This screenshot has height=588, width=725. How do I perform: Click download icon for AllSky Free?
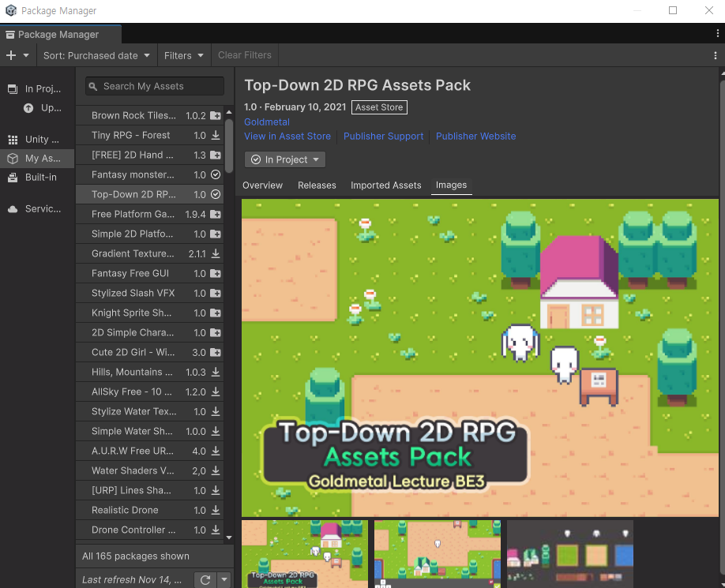pos(216,391)
